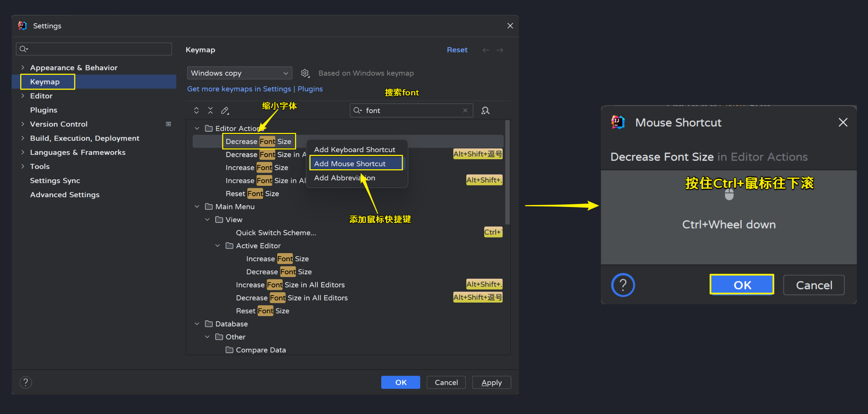Expand the Appearance & Behavior section
The width and height of the screenshot is (868, 414).
coord(23,67)
